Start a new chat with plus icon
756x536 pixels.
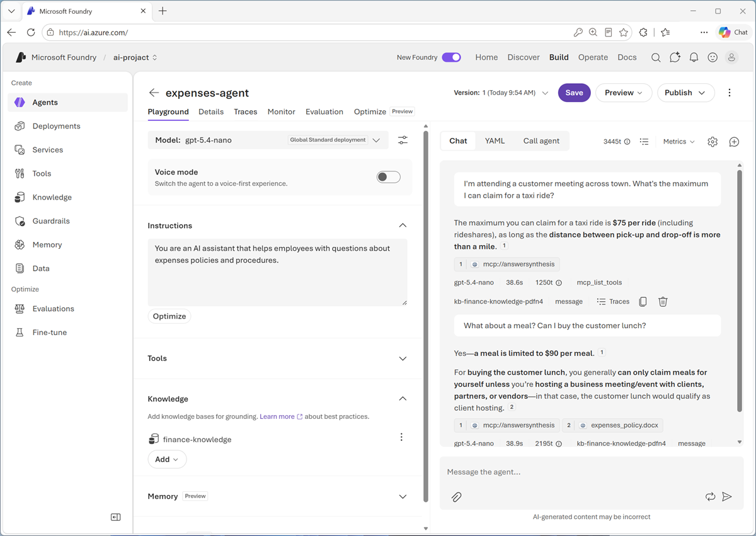click(734, 142)
